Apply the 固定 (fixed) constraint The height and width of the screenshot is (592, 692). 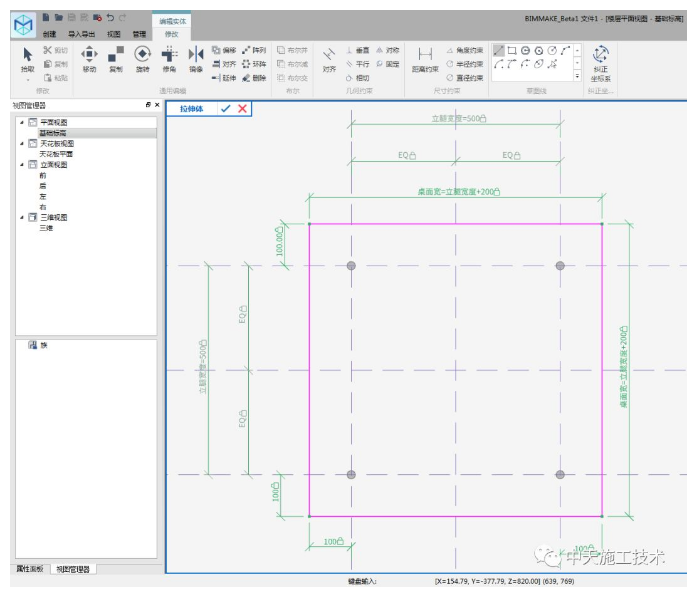(388, 64)
